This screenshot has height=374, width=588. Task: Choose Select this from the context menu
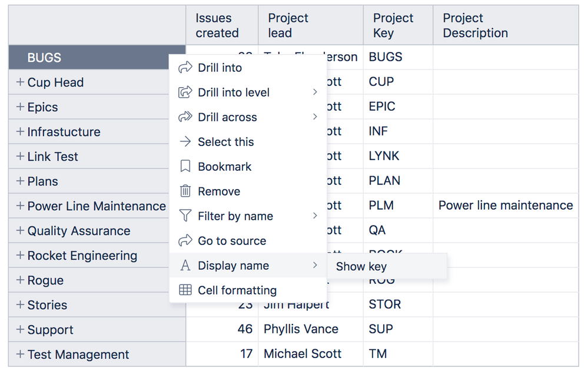coord(226,142)
